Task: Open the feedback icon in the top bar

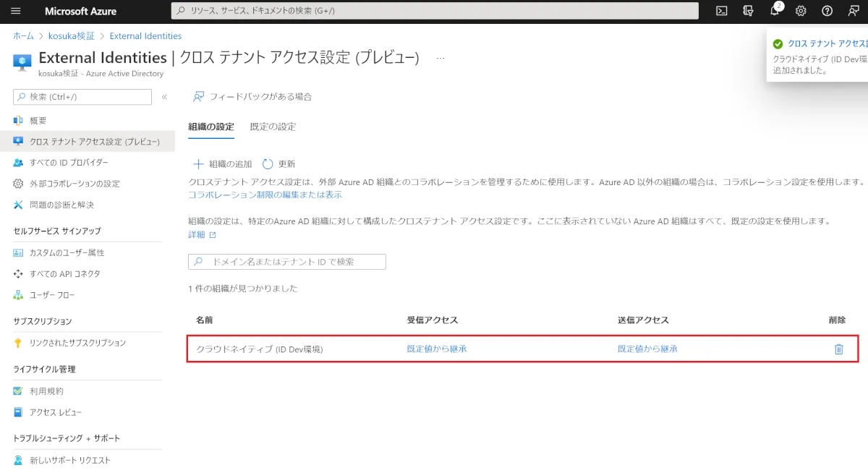Action: 854,11
